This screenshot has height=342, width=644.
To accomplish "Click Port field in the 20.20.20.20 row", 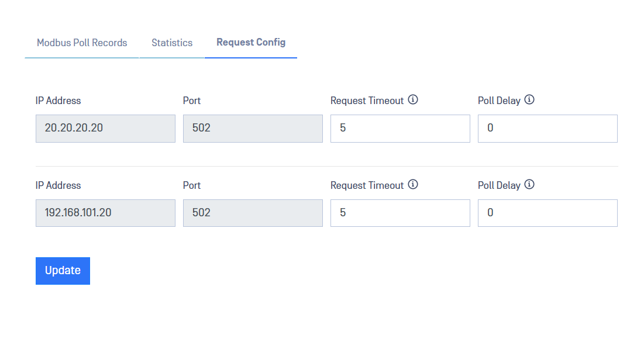I will point(253,128).
